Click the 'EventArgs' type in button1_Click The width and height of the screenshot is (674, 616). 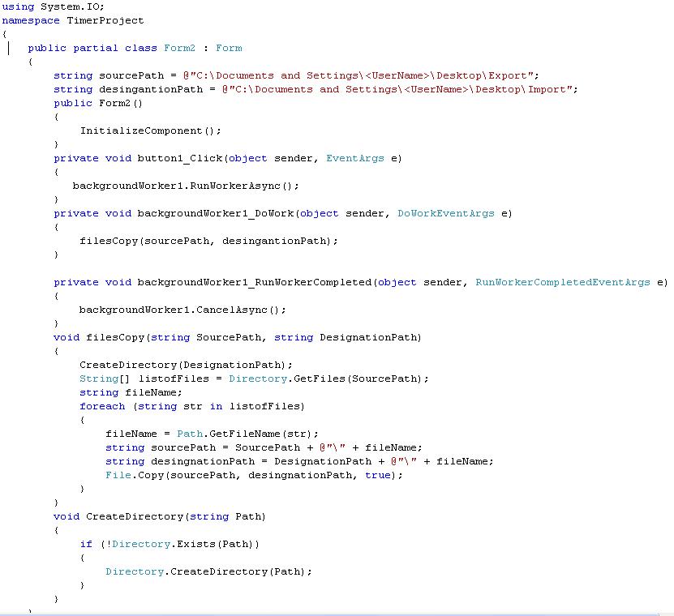355,158
